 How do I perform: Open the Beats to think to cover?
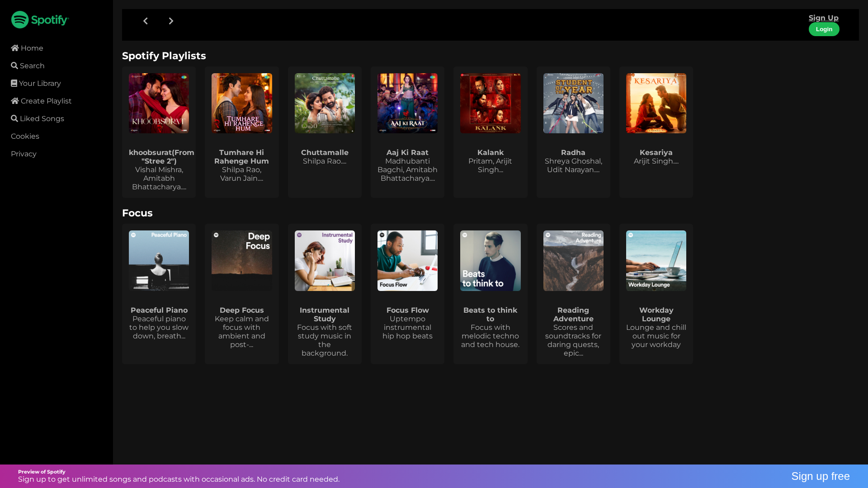click(491, 261)
